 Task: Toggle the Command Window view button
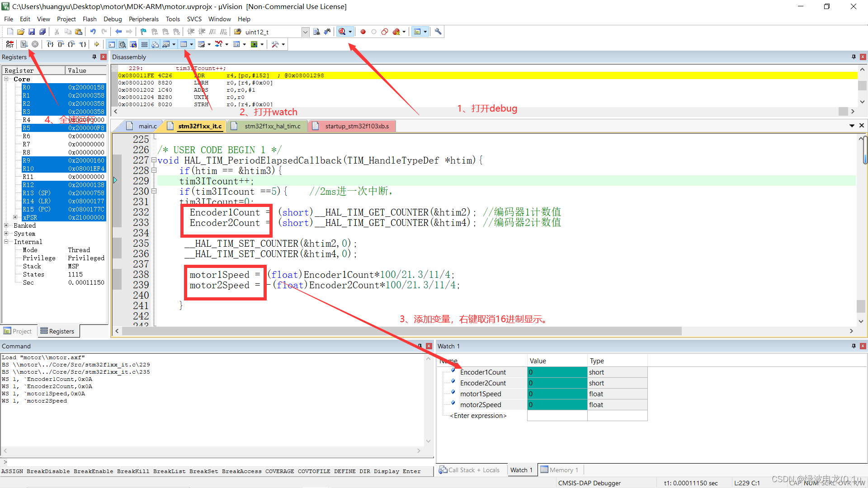pyautogui.click(x=112, y=44)
